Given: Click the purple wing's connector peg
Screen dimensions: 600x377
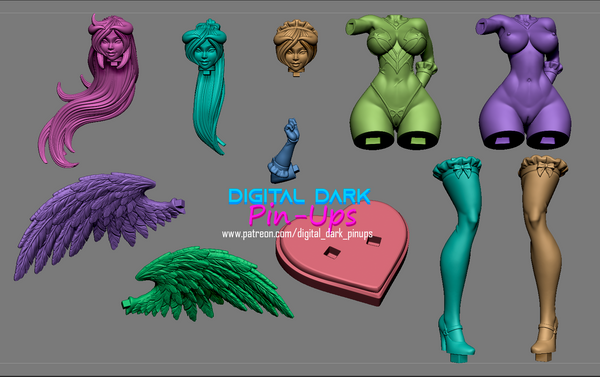Looking at the screenshot, I should tap(177, 205).
